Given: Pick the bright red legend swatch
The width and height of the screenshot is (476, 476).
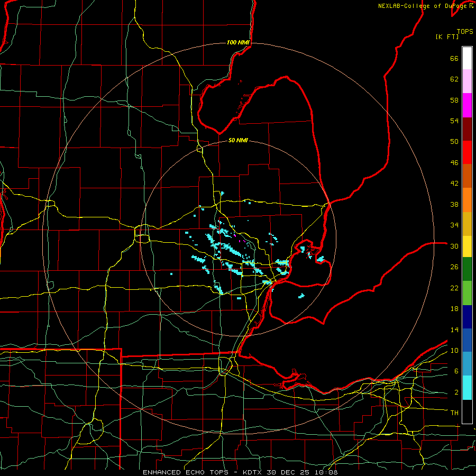Looking at the screenshot, I should 467,152.
